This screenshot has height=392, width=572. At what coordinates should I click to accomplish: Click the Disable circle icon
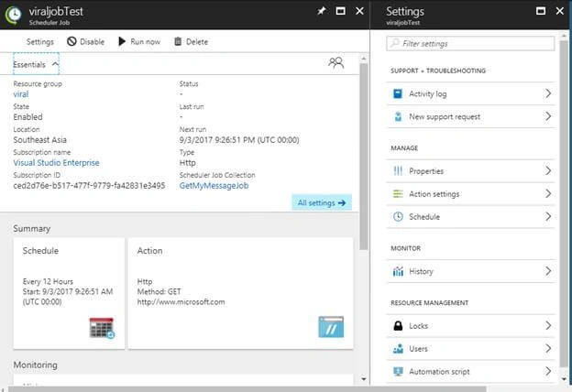click(71, 41)
